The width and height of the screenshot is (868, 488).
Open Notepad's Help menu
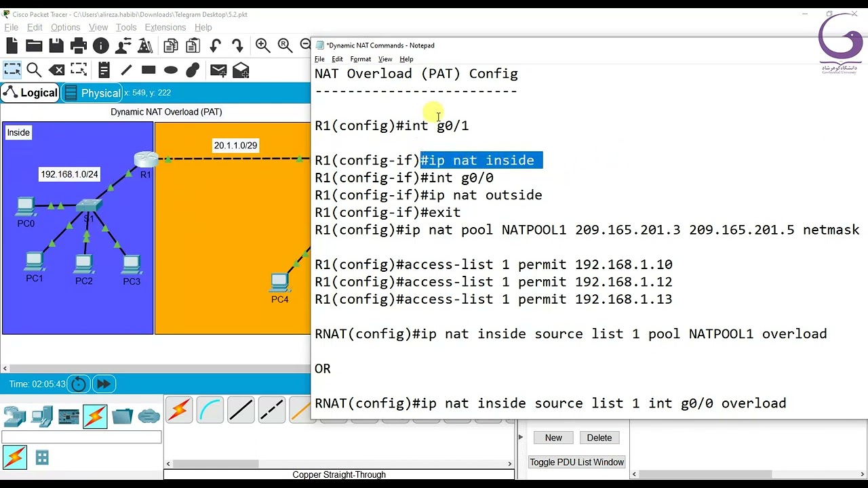point(406,59)
